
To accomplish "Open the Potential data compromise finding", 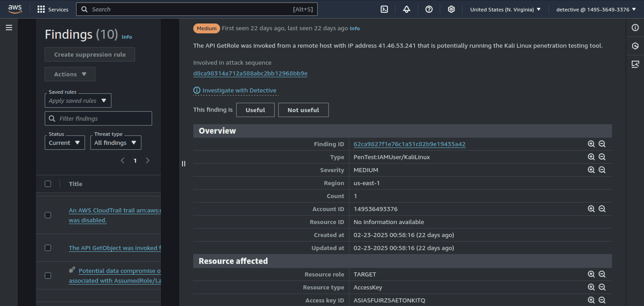I will click(x=115, y=276).
